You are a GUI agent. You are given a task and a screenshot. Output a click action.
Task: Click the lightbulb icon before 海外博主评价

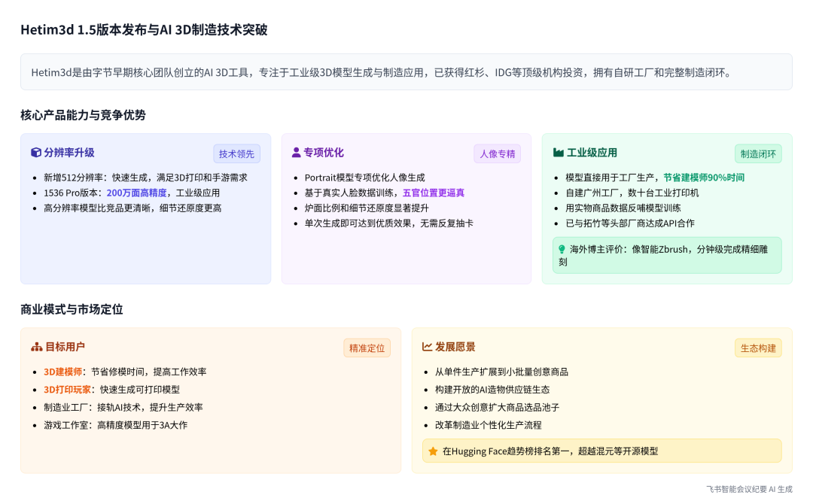click(562, 249)
